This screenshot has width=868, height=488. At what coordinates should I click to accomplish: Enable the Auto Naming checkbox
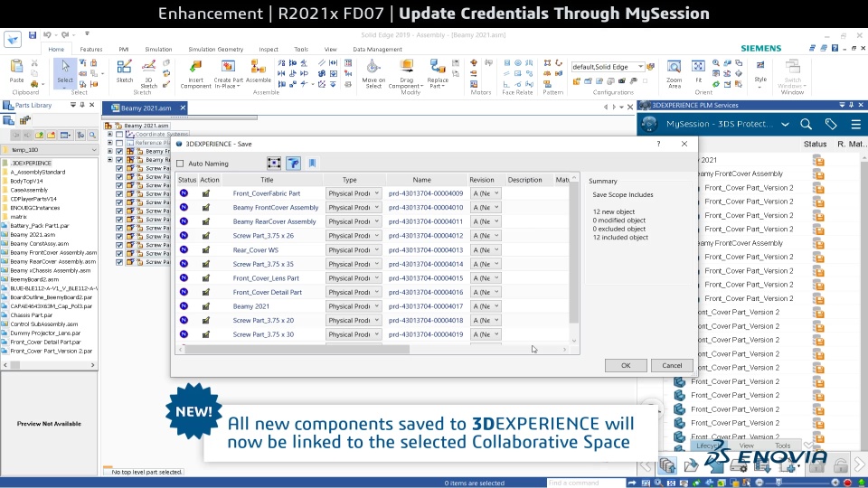(x=180, y=164)
